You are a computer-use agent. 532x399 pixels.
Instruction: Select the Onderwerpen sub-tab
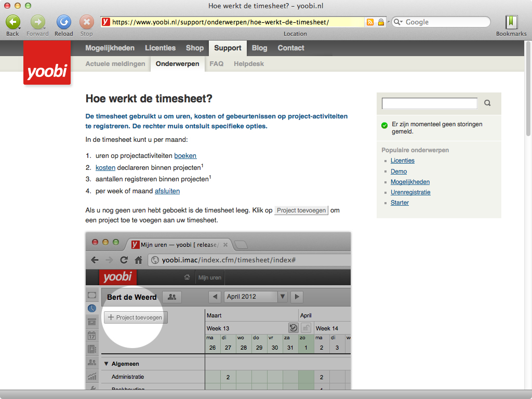(178, 64)
